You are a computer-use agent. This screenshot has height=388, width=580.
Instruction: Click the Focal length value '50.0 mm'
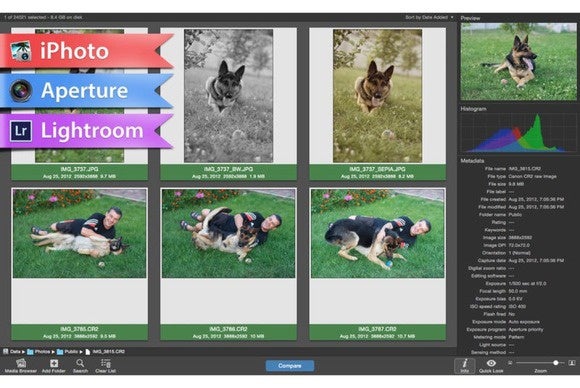(518, 291)
